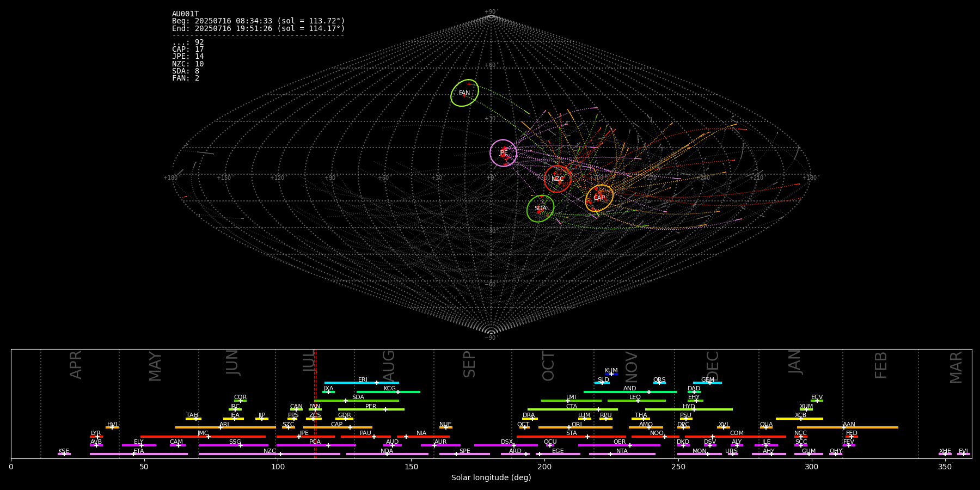
Task: Select the JMC red activity bar
Action: (x=203, y=437)
